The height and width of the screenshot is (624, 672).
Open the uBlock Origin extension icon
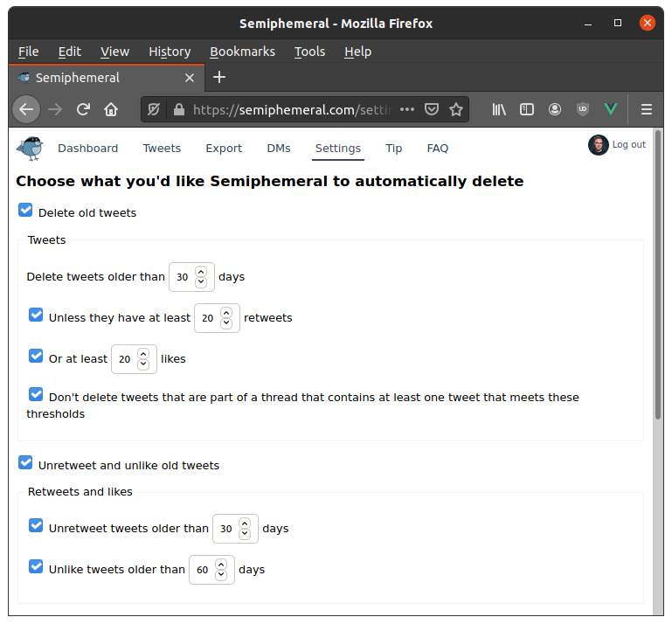pyautogui.click(x=583, y=109)
